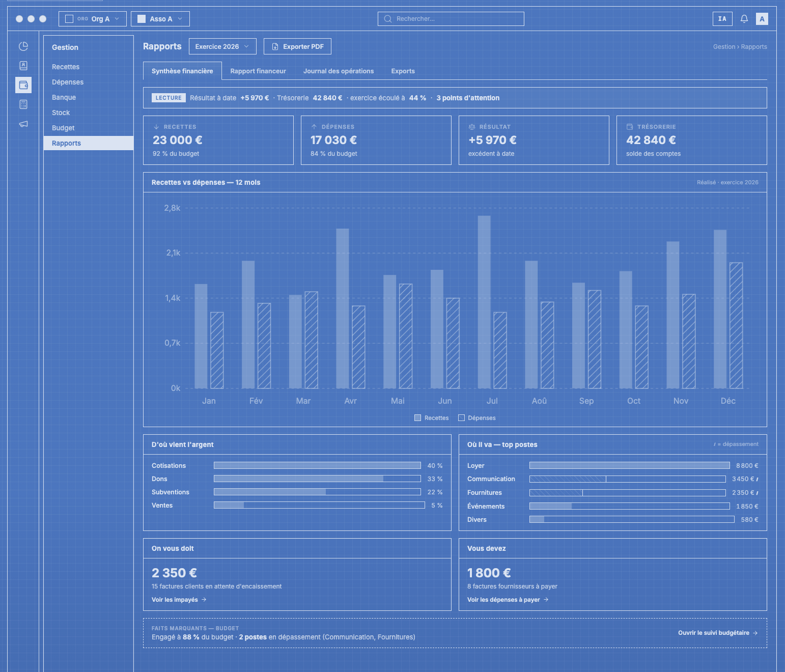The image size is (785, 672).
Task: Click the Exporter PDF button
Action: point(297,46)
